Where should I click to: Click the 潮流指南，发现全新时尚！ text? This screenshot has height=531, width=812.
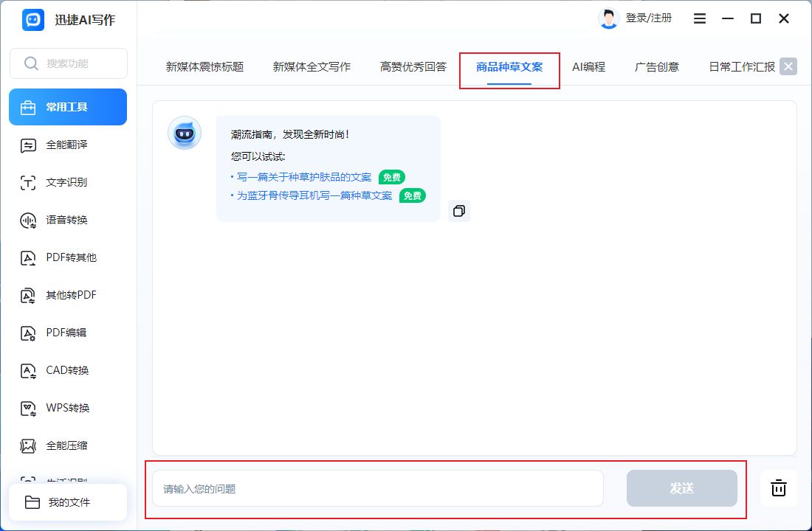290,134
